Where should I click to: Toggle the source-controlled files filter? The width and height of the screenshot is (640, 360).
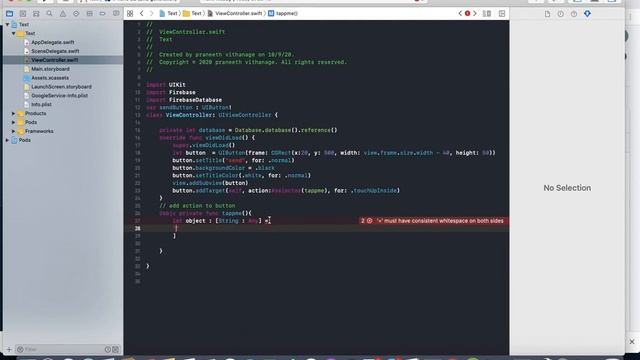coord(116,349)
